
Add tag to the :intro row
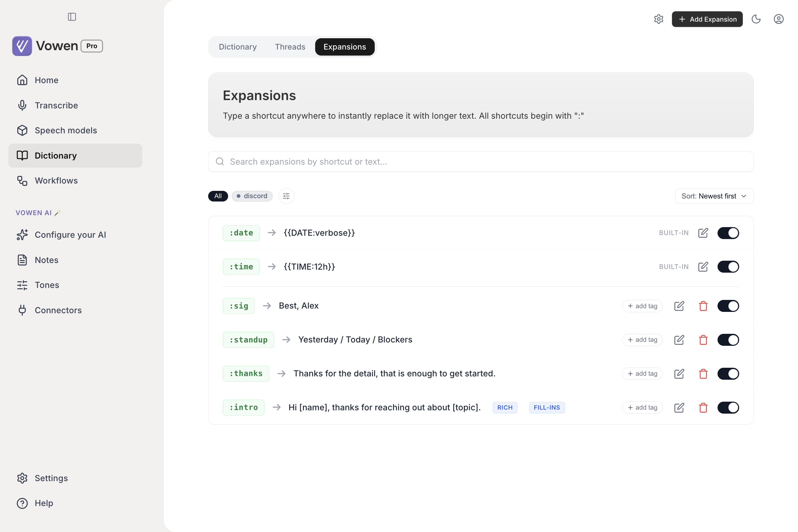tap(642, 408)
